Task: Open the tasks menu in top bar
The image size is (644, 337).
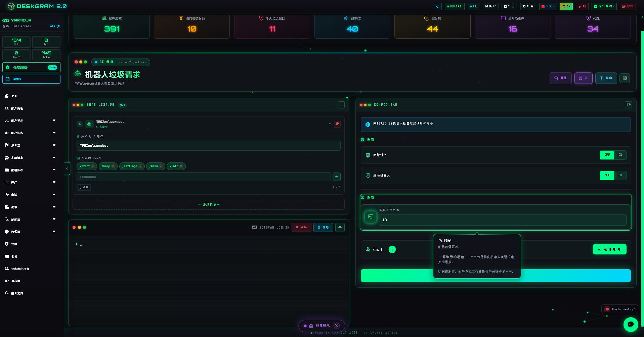Action: click(509, 6)
